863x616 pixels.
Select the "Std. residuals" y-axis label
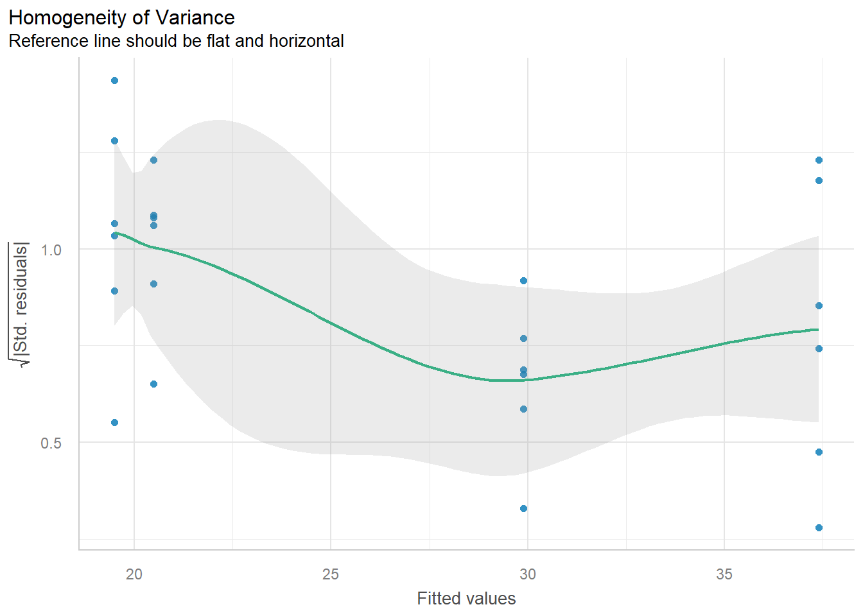[x=21, y=304]
